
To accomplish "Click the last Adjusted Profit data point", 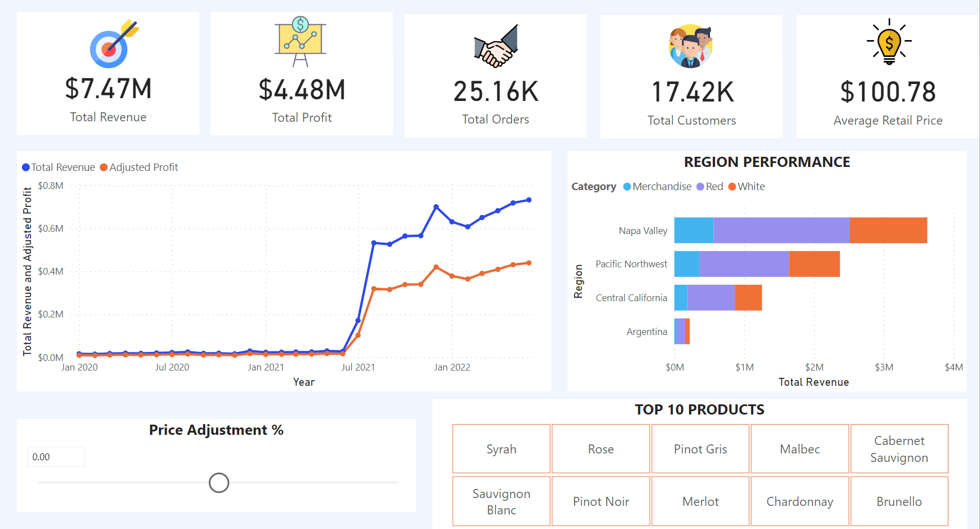I will [529, 263].
